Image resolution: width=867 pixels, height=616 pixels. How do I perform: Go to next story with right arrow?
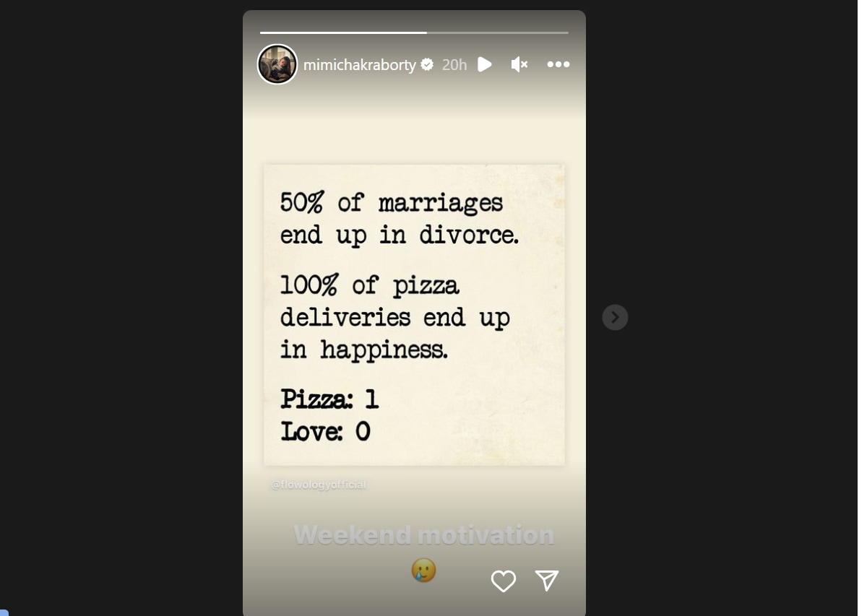click(x=615, y=317)
